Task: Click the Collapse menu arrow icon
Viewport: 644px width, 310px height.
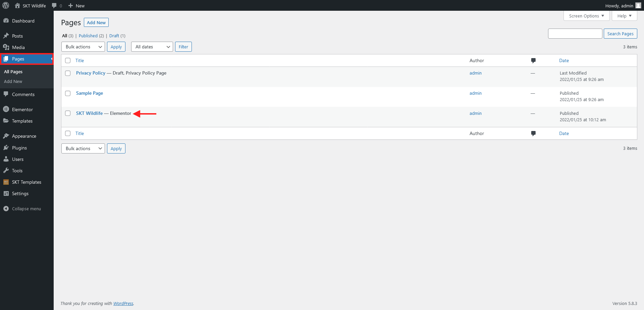Action: pos(6,209)
